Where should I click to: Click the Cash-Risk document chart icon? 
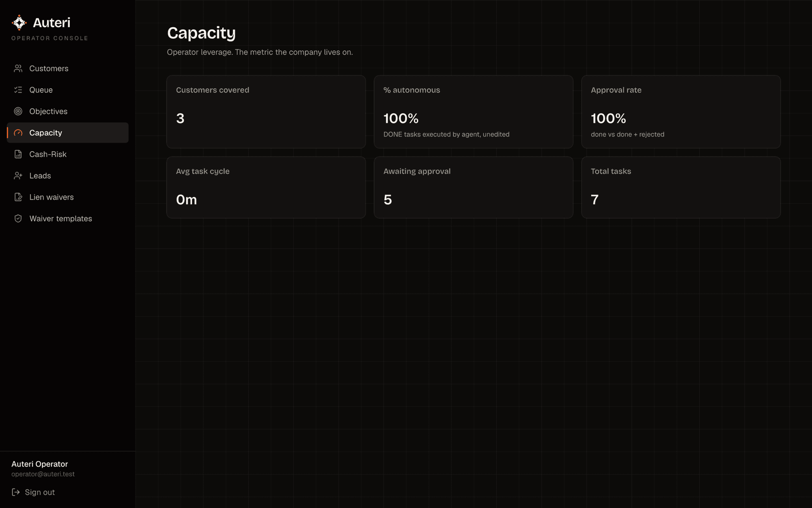(x=18, y=154)
